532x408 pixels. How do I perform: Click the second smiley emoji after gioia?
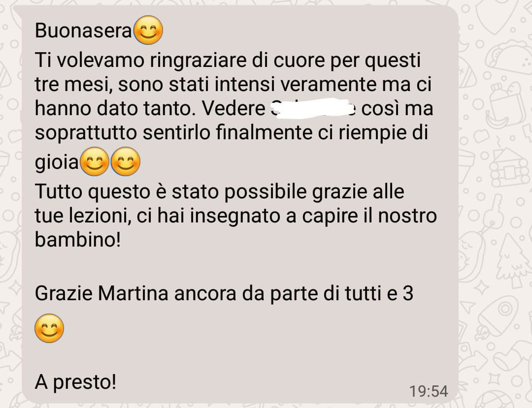point(126,161)
